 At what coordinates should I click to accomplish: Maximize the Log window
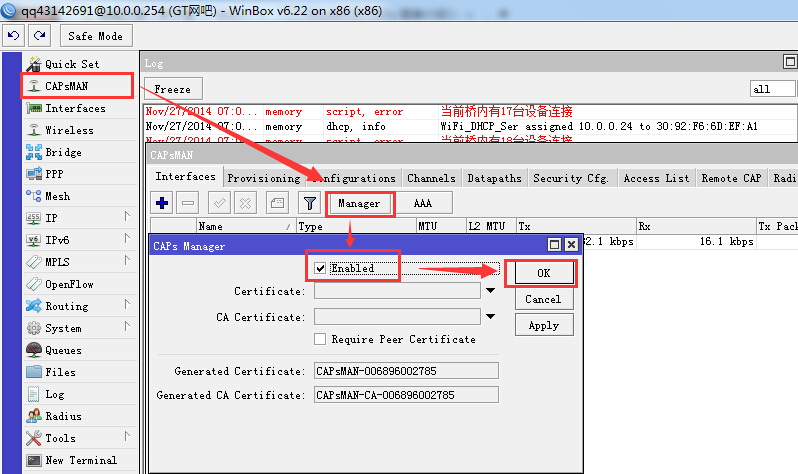[x=790, y=62]
